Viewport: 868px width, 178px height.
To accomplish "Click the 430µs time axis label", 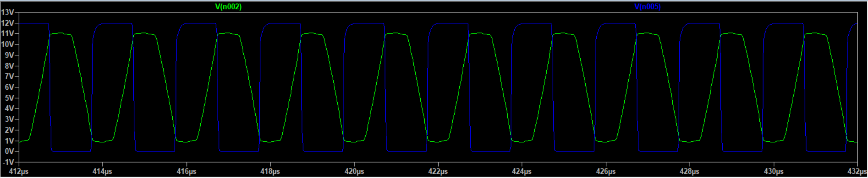I will point(773,172).
